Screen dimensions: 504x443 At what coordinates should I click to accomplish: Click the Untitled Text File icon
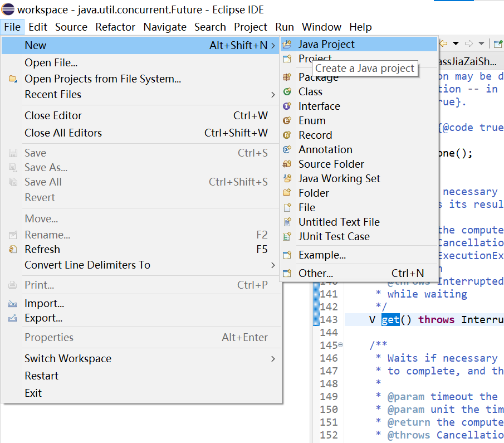[287, 222]
